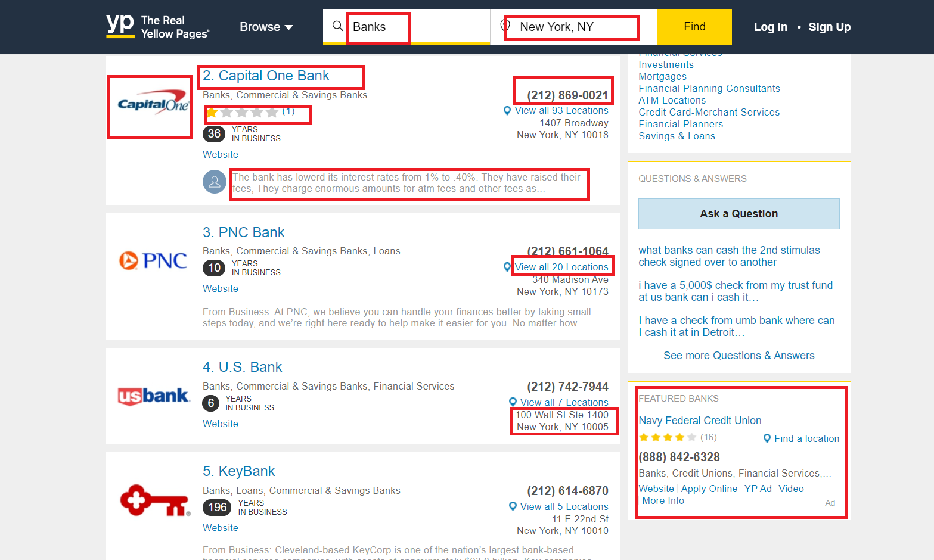
Task: Click the YP Real Yellow Pages logo
Action: 158,27
